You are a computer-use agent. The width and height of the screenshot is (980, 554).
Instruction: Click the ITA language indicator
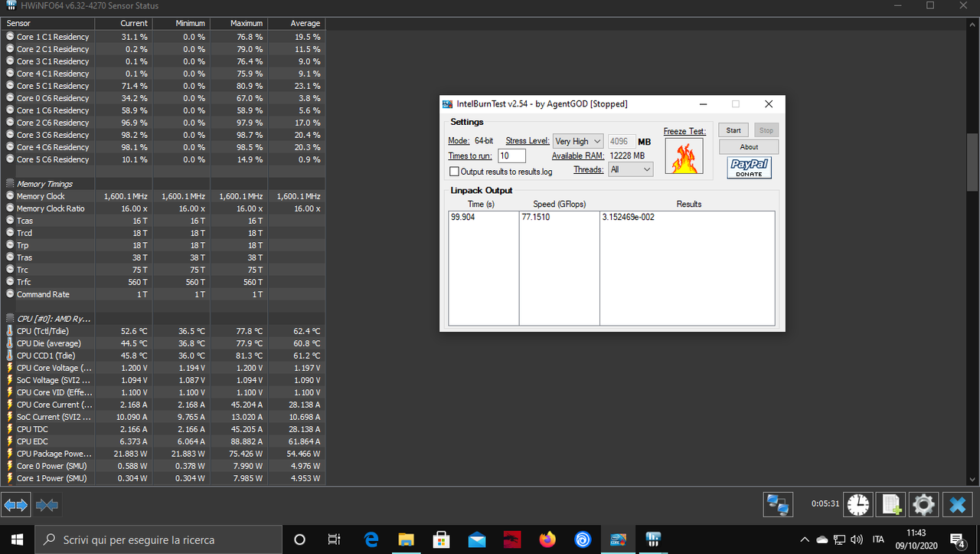pyautogui.click(x=879, y=539)
